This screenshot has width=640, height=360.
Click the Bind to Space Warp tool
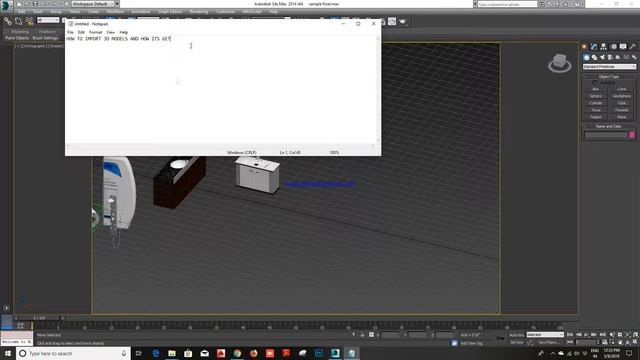pyautogui.click(x=29, y=21)
